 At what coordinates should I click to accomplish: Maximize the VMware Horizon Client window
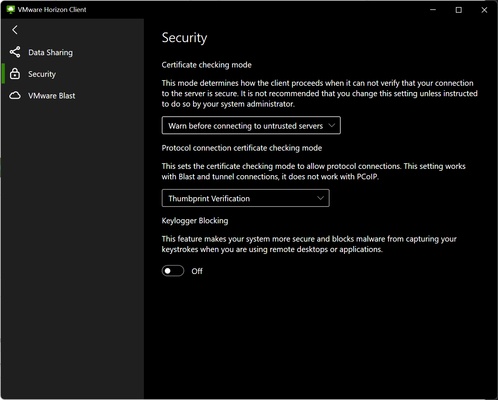pos(459,10)
